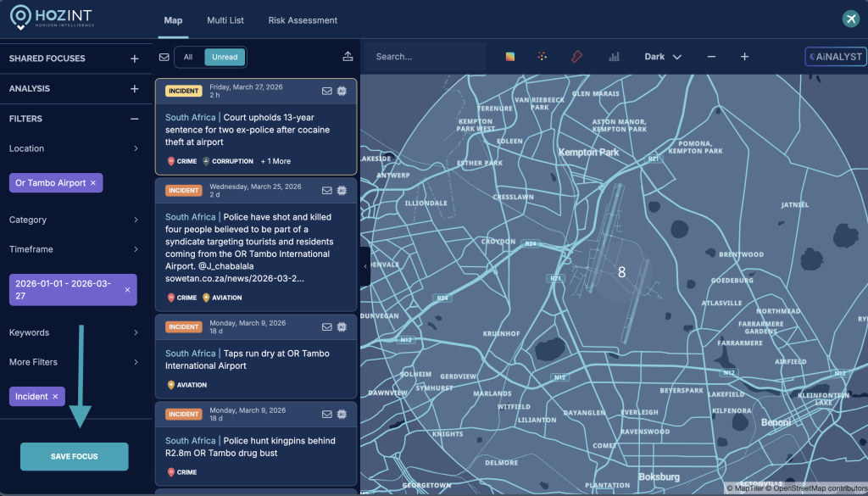
Task: Click the export icon above incident list
Action: [x=348, y=57]
